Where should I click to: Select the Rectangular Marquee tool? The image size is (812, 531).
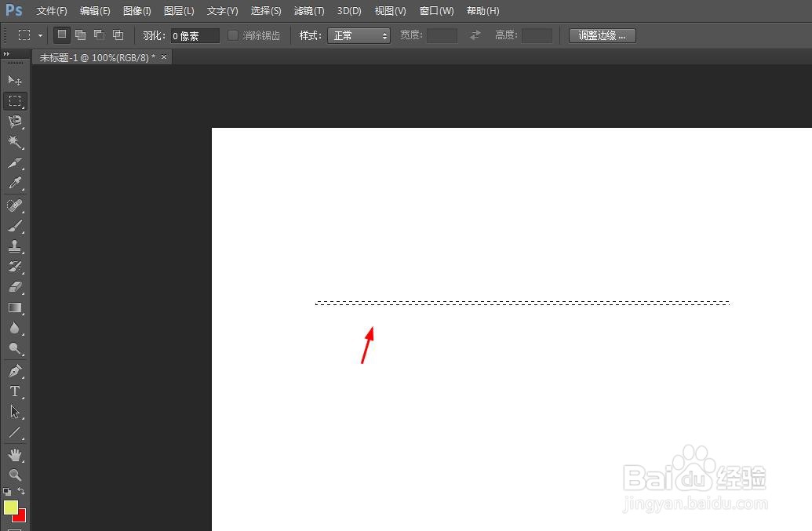click(15, 100)
